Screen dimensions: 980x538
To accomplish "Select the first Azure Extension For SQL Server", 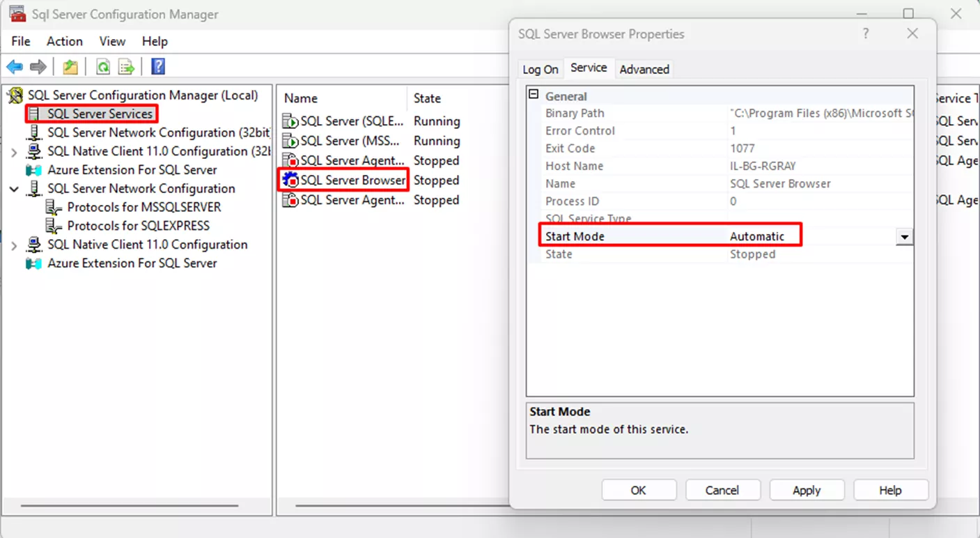I will (x=132, y=170).
